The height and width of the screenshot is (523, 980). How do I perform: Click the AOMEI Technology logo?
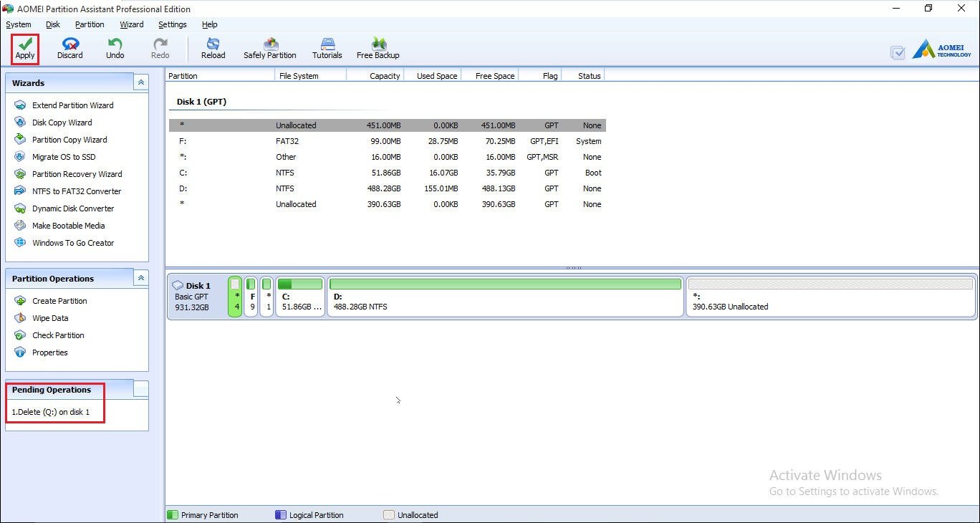click(x=942, y=49)
